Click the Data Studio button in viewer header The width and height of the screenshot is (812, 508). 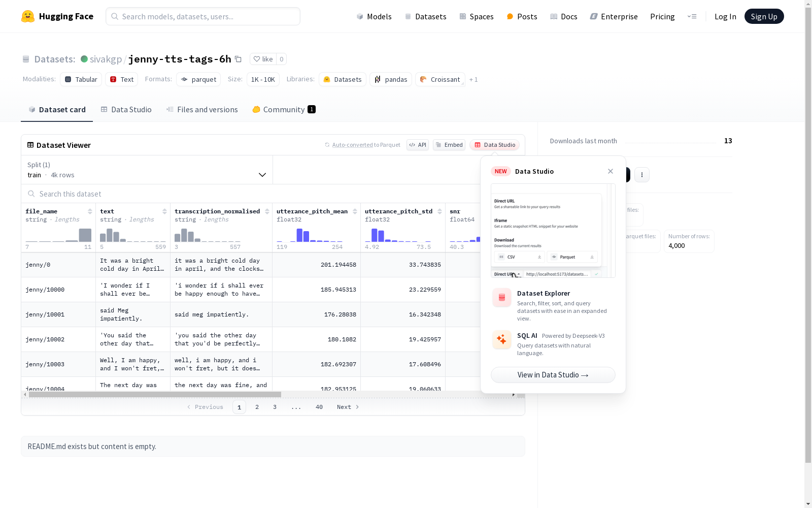(494, 145)
